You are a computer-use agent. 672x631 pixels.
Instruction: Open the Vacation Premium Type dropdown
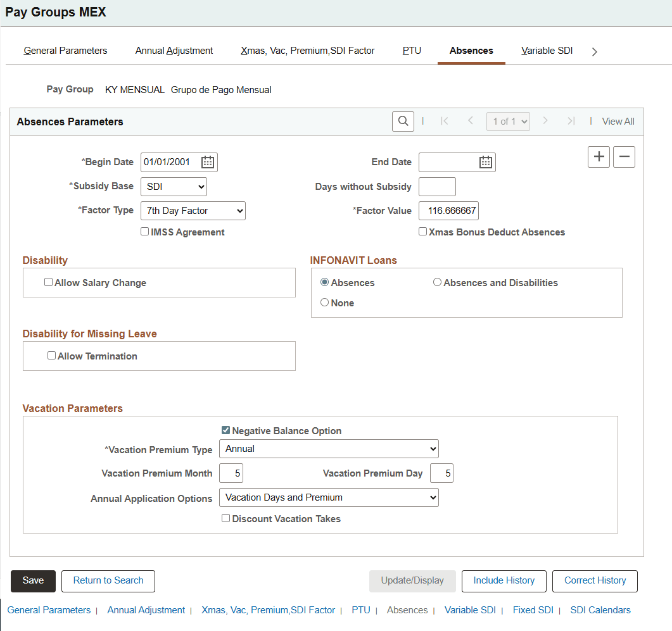328,449
